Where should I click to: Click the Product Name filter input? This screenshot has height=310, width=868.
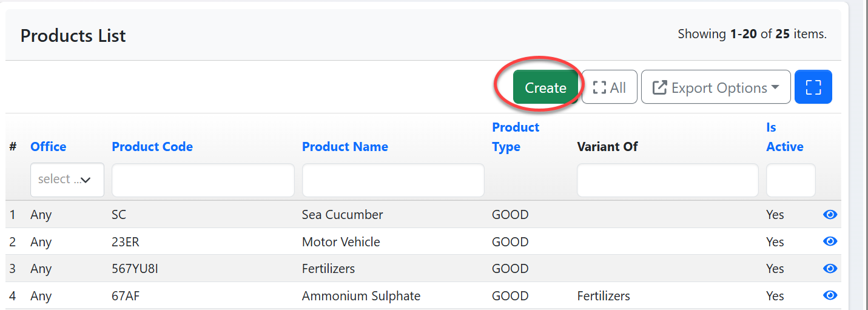pyautogui.click(x=393, y=180)
